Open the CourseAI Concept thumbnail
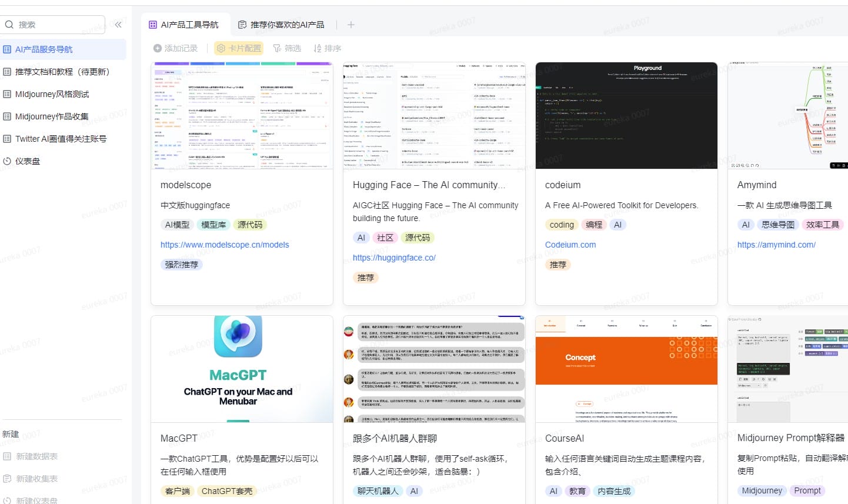Screen dimensions: 848x504 pos(626,369)
